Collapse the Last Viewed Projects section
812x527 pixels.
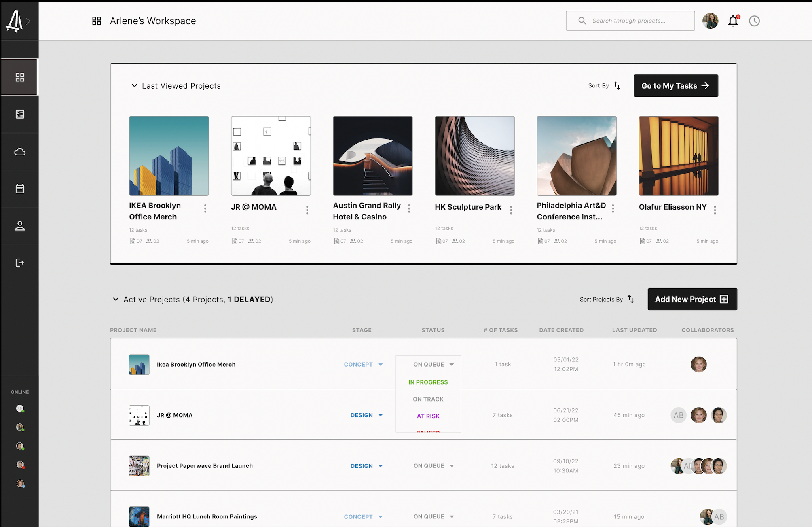pyautogui.click(x=134, y=86)
